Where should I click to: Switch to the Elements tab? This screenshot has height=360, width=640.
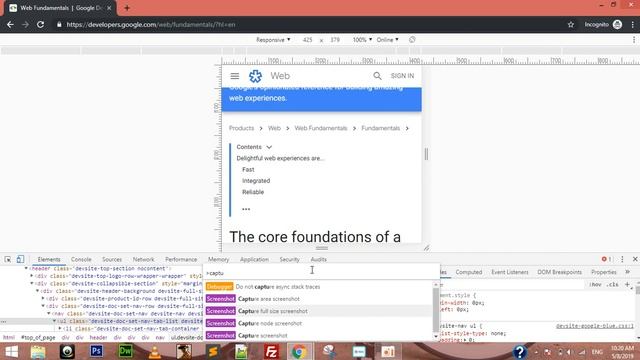pyautogui.click(x=49, y=259)
